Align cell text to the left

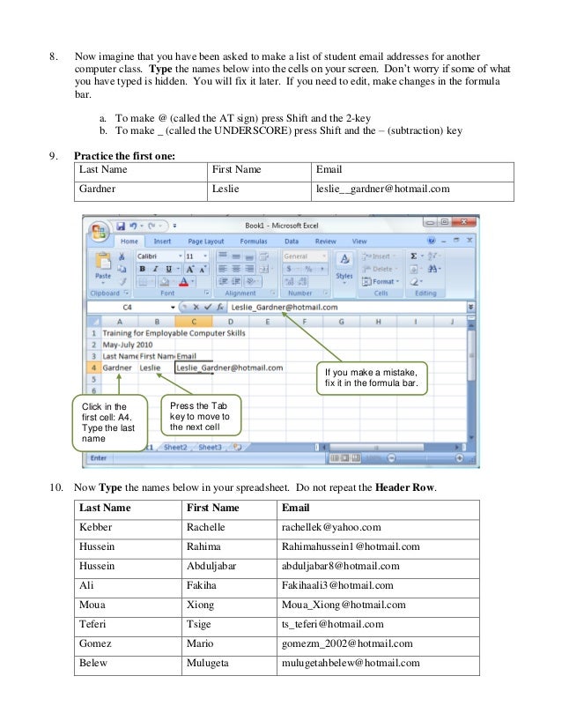coord(223,269)
